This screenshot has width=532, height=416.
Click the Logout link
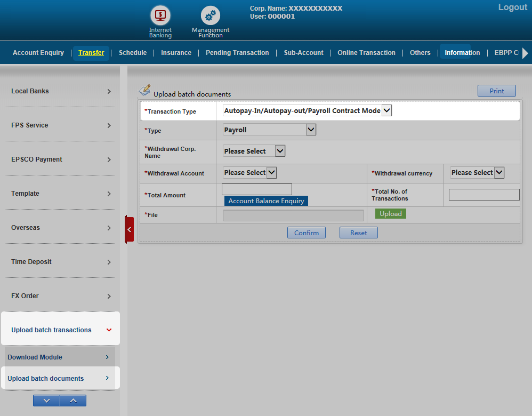512,7
